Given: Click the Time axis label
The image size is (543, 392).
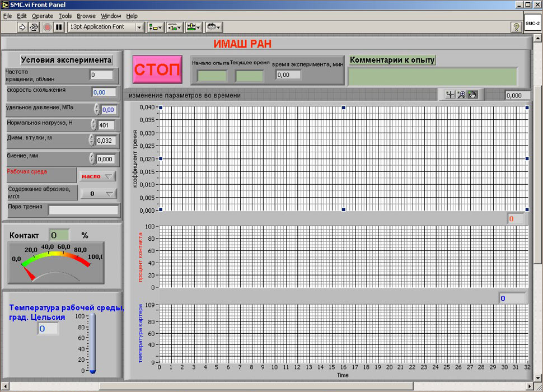Looking at the screenshot, I should click(343, 375).
